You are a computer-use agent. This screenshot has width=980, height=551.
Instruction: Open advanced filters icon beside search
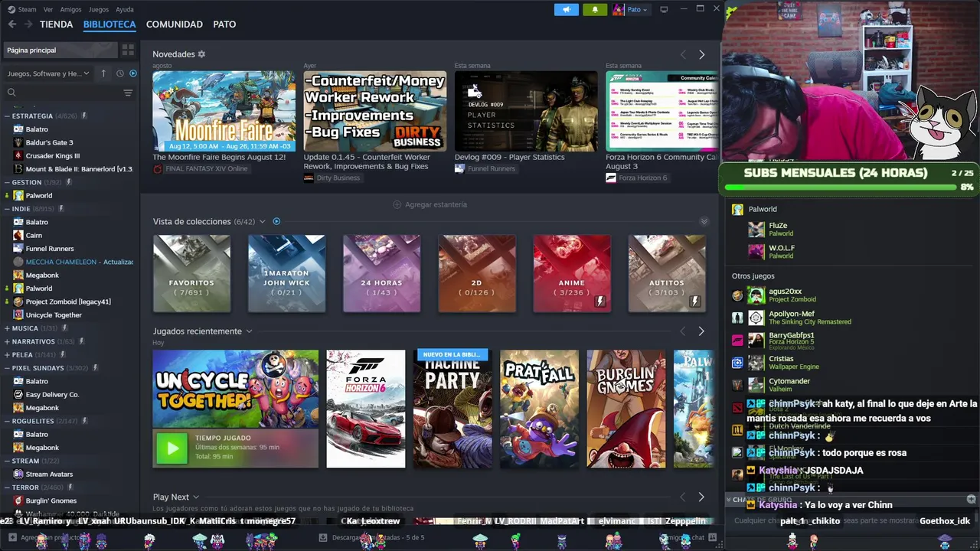point(128,93)
